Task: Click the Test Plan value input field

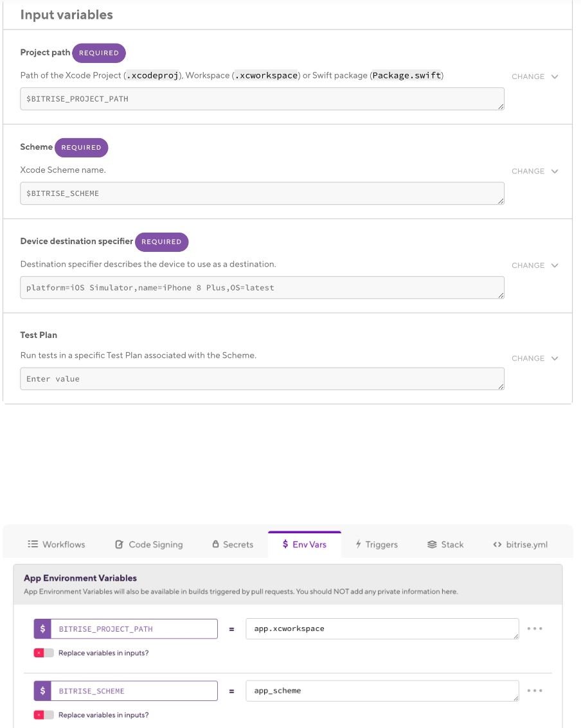Action: click(262, 379)
